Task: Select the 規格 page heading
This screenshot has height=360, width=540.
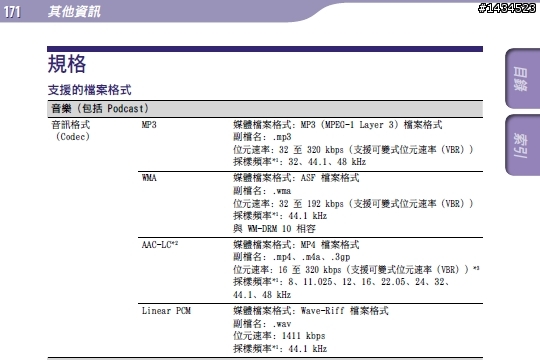Action: tap(67, 64)
